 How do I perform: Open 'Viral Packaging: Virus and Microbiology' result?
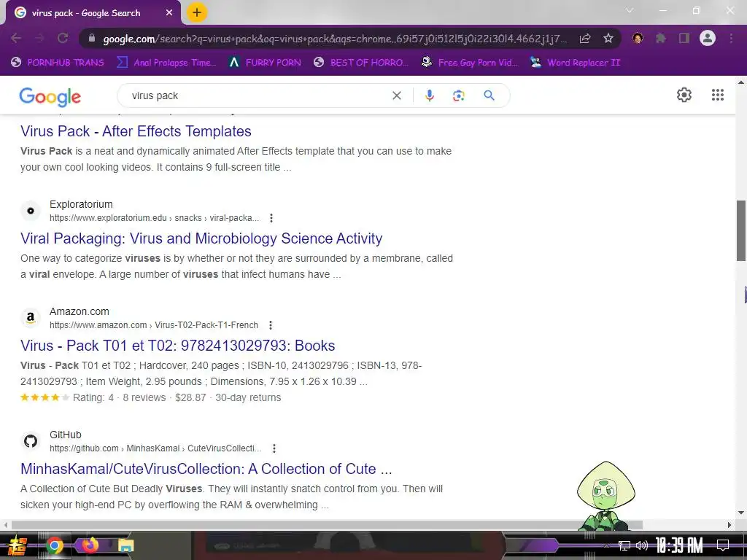point(201,238)
